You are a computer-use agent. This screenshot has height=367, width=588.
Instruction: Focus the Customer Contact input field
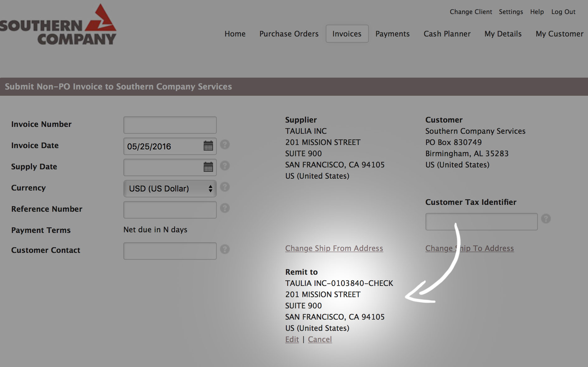pyautogui.click(x=170, y=251)
